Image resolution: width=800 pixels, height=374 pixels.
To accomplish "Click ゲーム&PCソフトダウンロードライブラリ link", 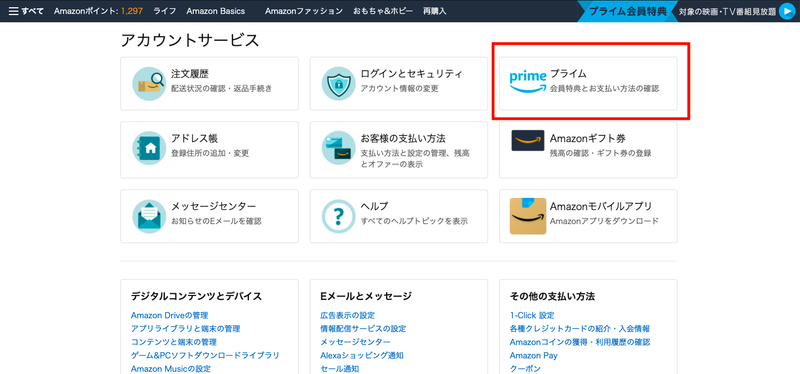I will [205, 355].
